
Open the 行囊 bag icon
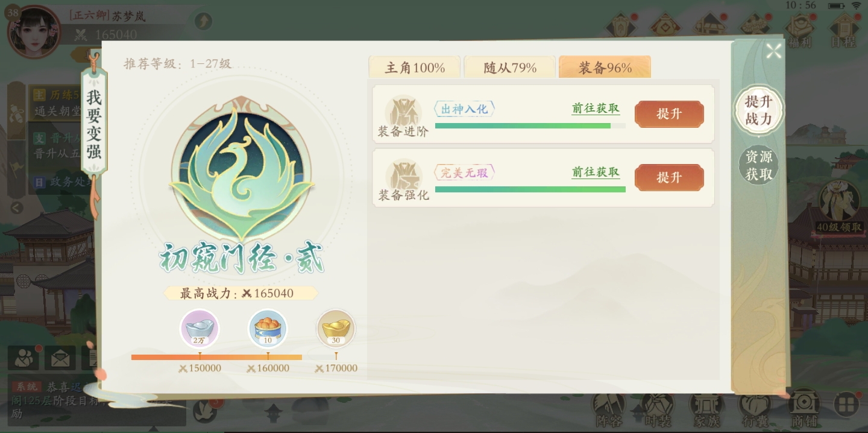point(755,409)
